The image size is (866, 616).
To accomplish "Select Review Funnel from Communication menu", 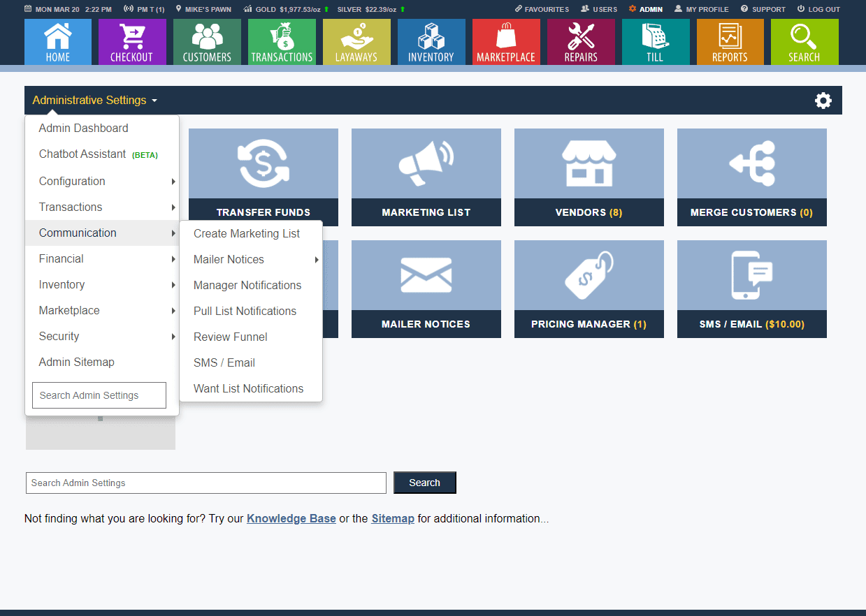I will [x=231, y=337].
